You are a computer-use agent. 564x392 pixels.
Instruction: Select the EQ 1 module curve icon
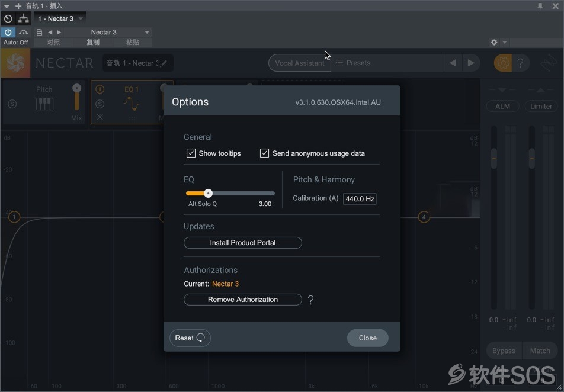click(132, 104)
